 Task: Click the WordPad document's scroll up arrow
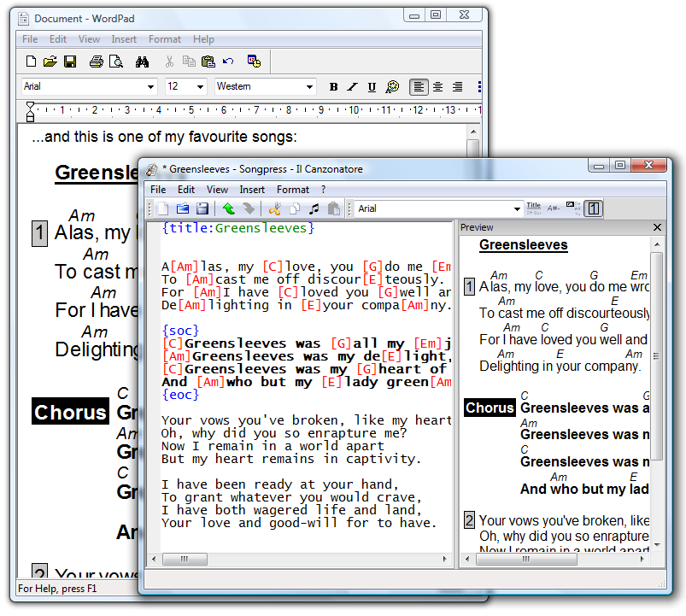tap(473, 132)
